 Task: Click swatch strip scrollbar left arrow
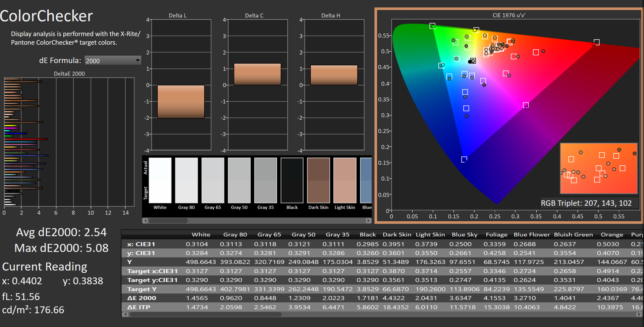(x=145, y=221)
